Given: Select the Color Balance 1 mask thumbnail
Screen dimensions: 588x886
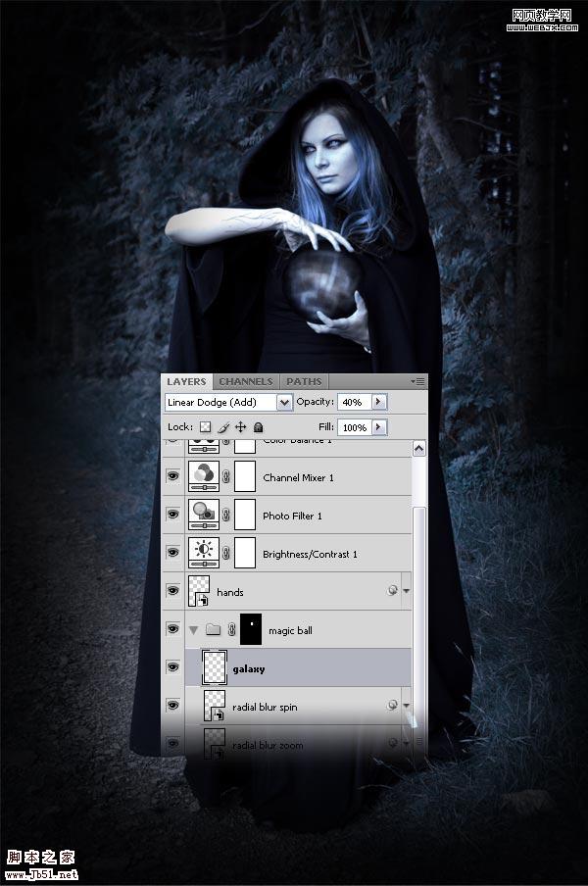Looking at the screenshot, I should point(245,446).
